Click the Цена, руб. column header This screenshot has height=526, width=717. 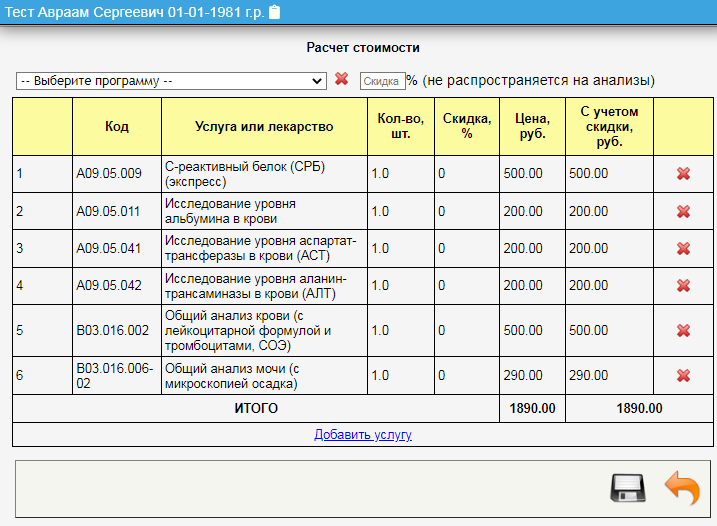click(x=532, y=127)
